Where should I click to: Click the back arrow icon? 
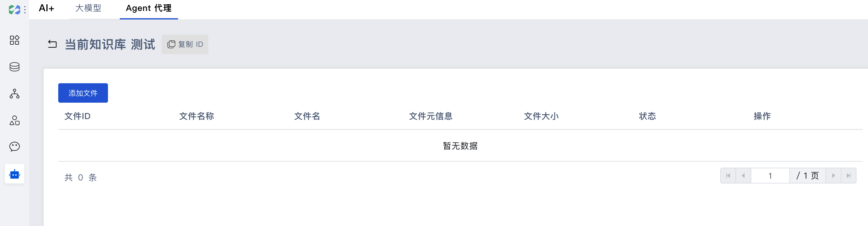point(52,44)
